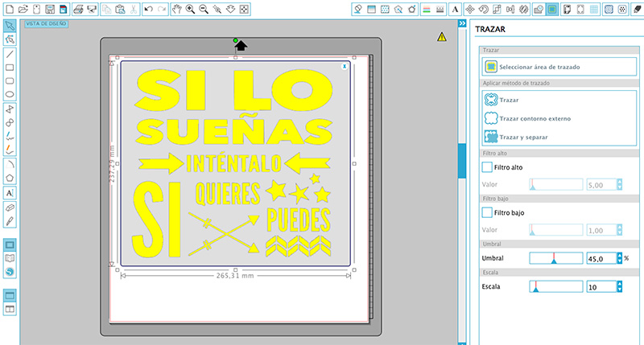Image resolution: width=644 pixels, height=345 pixels.
Task: Select the Ellipse drawing tool
Action: pyautogui.click(x=10, y=93)
